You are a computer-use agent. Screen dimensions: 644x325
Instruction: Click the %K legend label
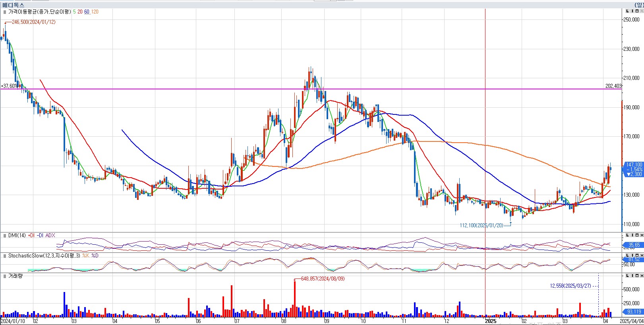pyautogui.click(x=86, y=256)
